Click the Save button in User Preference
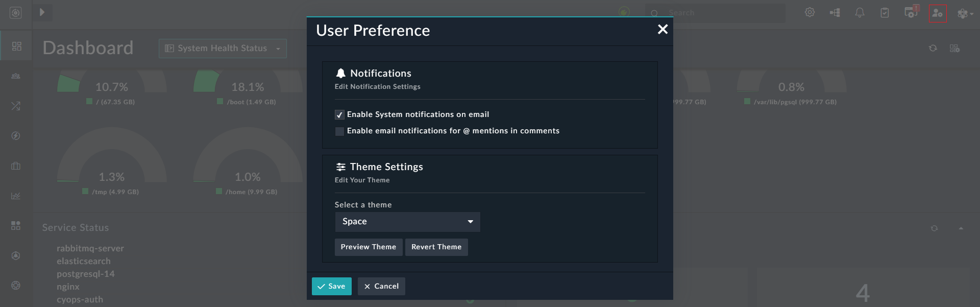 (331, 286)
